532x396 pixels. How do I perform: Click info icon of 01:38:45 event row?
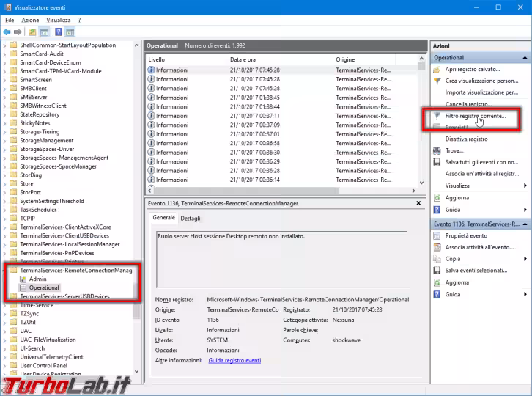click(x=152, y=98)
